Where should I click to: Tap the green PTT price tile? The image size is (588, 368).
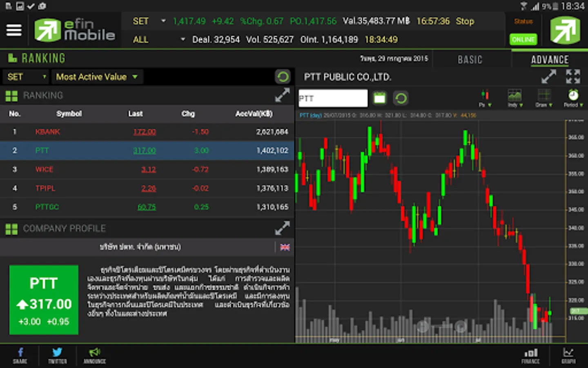pyautogui.click(x=44, y=300)
